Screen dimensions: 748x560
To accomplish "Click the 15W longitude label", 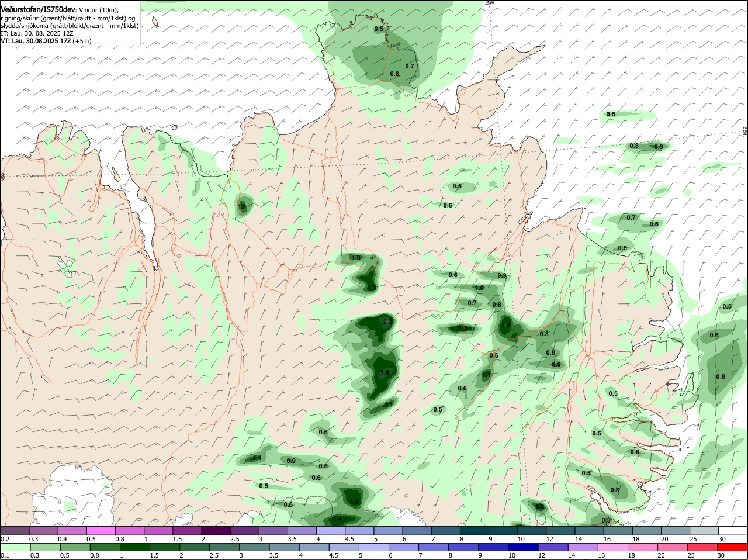I will point(490,3).
